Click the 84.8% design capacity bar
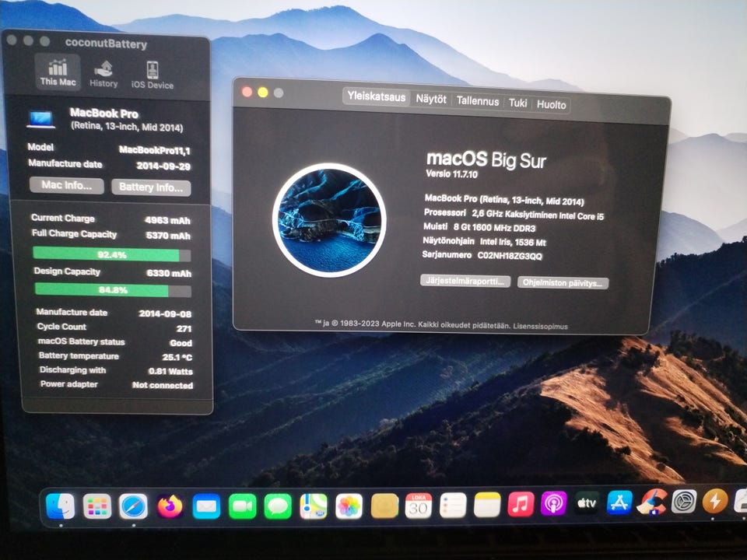 click(113, 289)
